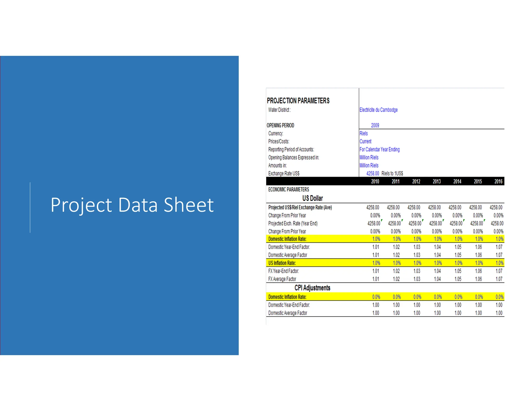
Task: Select the 'Current' prices value
Action: 365,142
